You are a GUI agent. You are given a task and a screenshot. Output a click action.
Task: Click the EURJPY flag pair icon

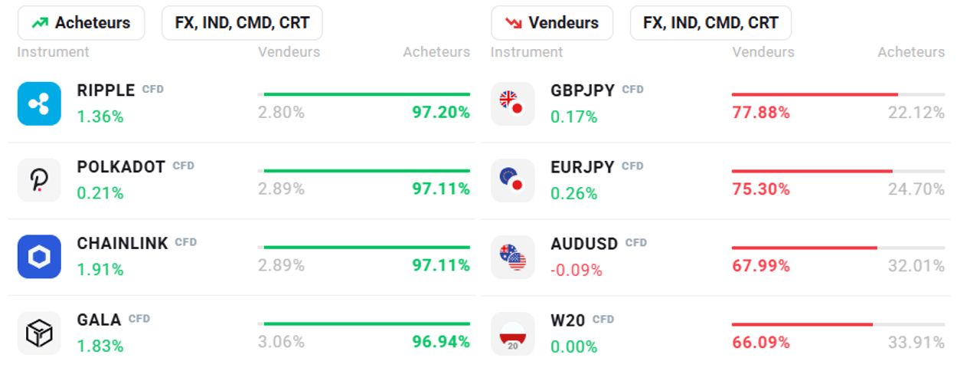(x=512, y=180)
